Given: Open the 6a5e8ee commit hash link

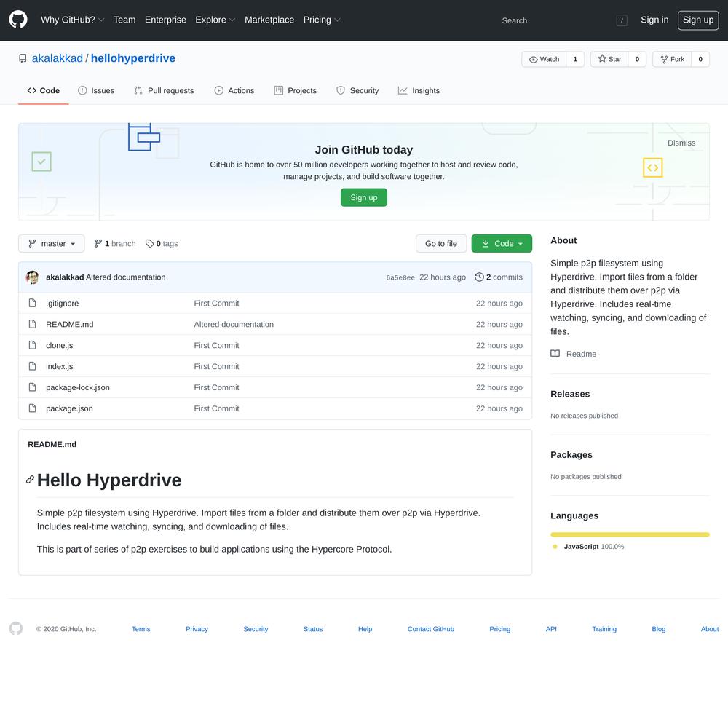Looking at the screenshot, I should tap(400, 277).
